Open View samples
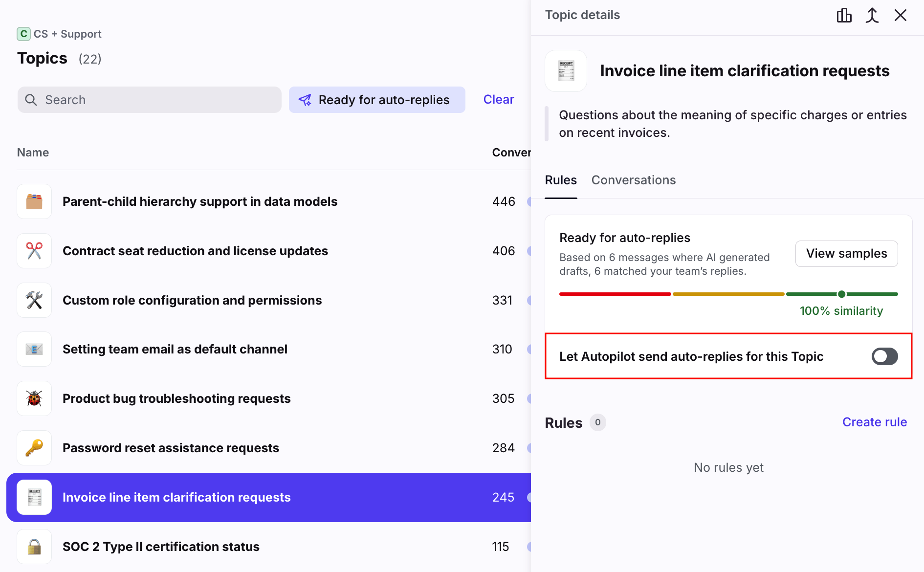The height and width of the screenshot is (572, 924). [846, 254]
